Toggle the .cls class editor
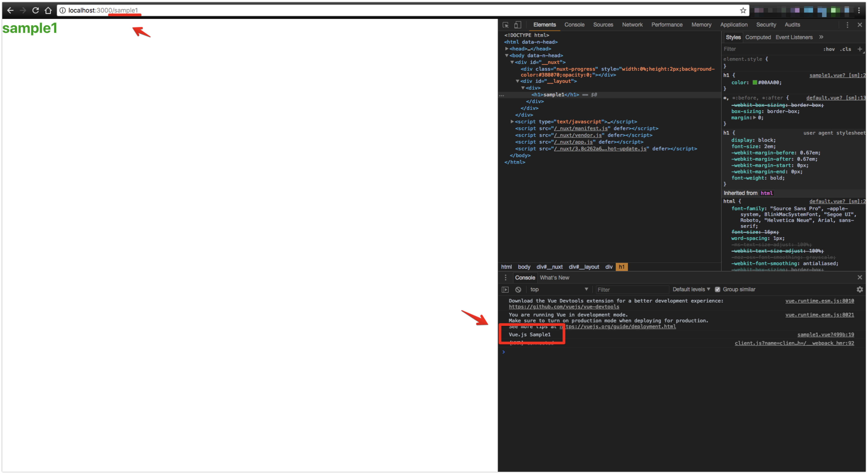 point(845,49)
